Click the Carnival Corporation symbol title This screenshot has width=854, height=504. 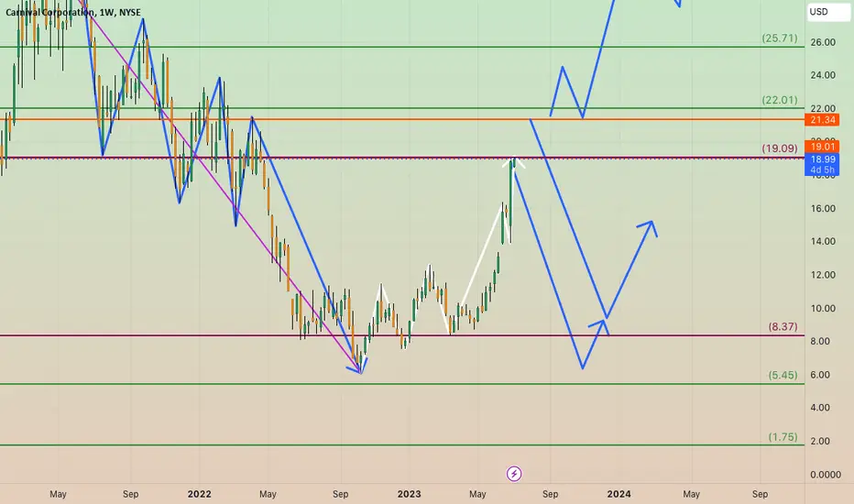73,12
